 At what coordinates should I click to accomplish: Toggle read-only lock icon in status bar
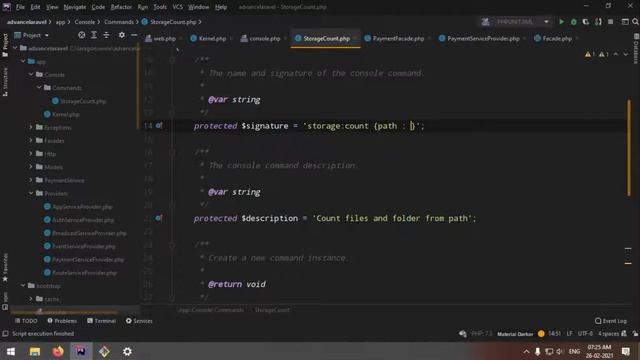coord(636,333)
